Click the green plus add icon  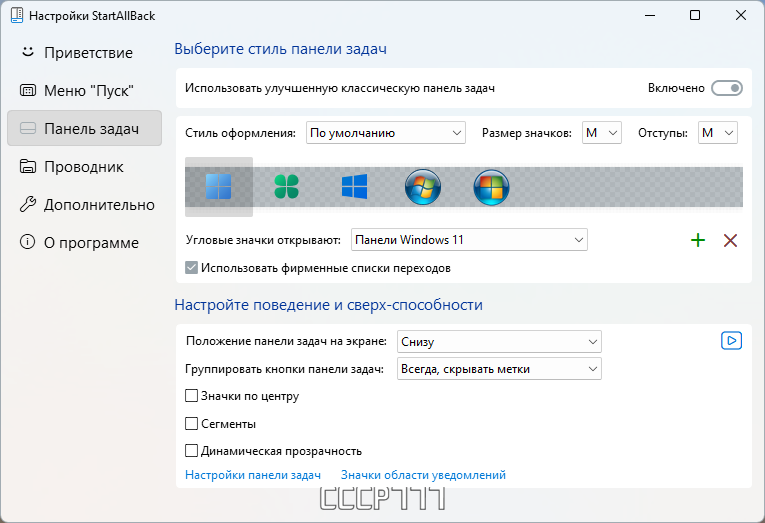[698, 240]
